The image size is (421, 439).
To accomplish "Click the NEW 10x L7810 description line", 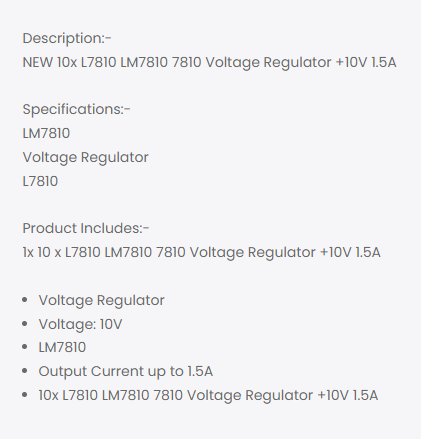I will click(209, 62).
